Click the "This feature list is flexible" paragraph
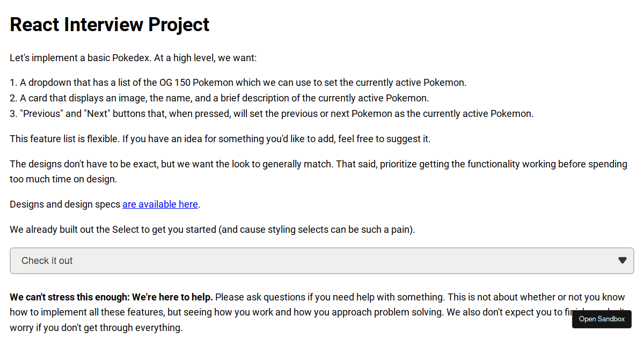644x338 pixels. click(220, 139)
